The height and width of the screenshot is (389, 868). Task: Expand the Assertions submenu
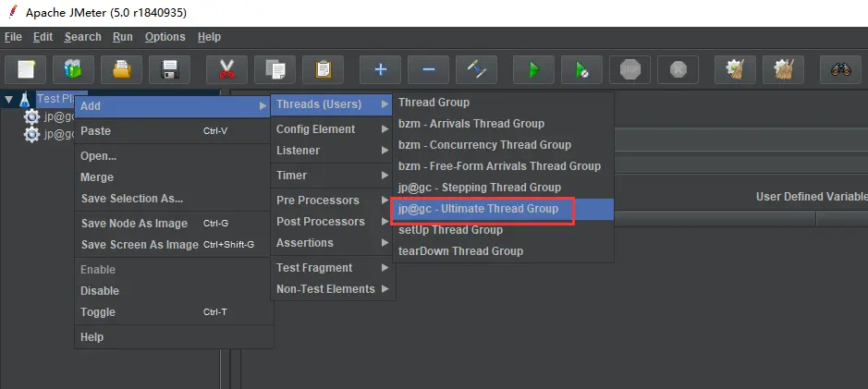(333, 243)
